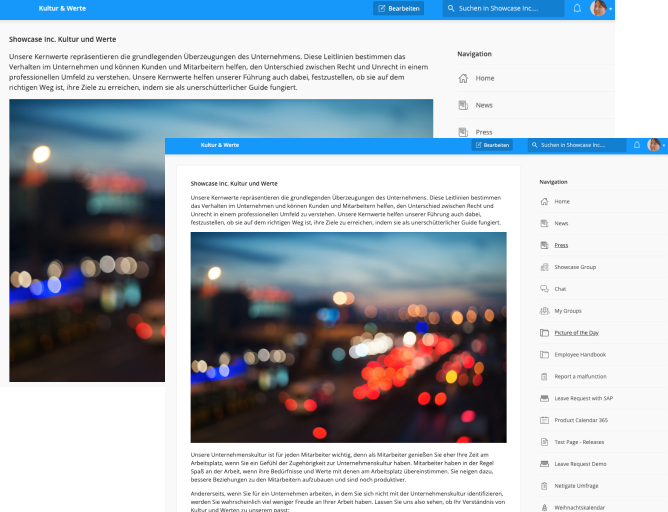The image size is (668, 512).
Task: Click heading Showcase Inc. Kultur und Werte in back window
Action: (x=63, y=39)
